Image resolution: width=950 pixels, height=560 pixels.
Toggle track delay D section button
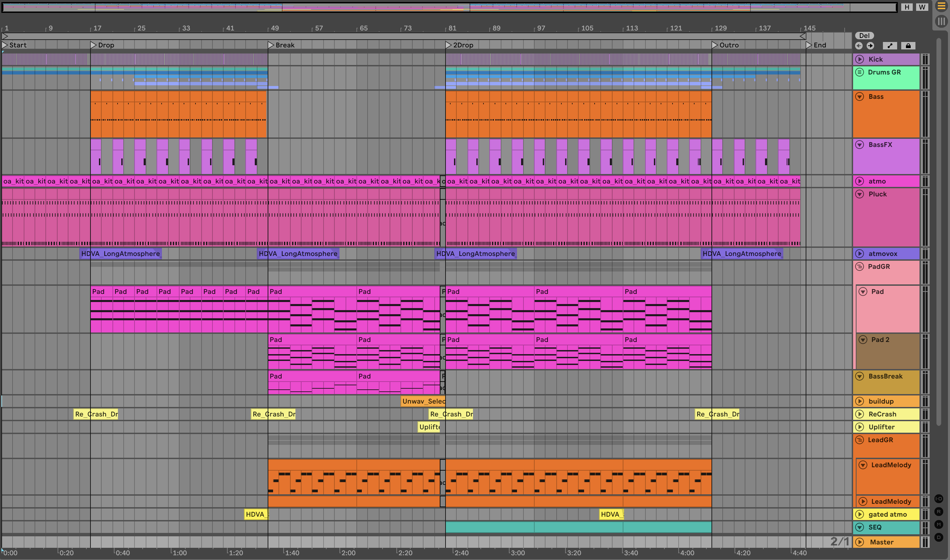pyautogui.click(x=939, y=537)
